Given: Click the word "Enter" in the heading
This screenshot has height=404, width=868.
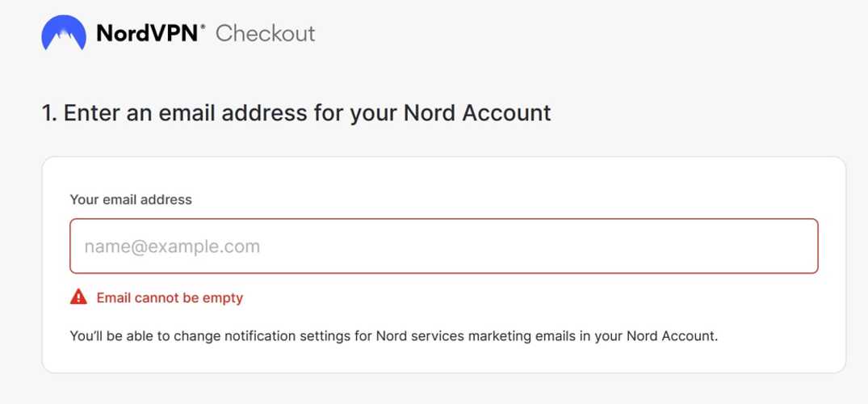Looking at the screenshot, I should click(92, 112).
